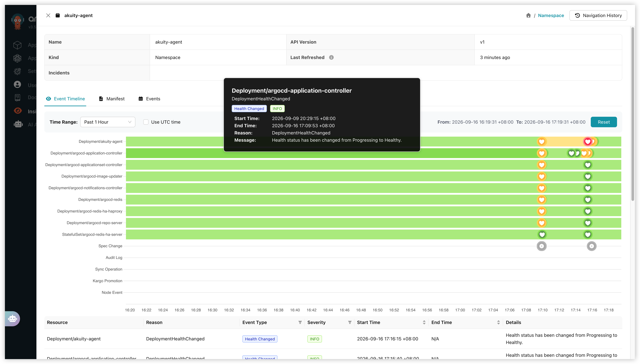Select the second green heart on argocd-redis-ha-server row
The image size is (640, 364).
pyautogui.click(x=587, y=234)
